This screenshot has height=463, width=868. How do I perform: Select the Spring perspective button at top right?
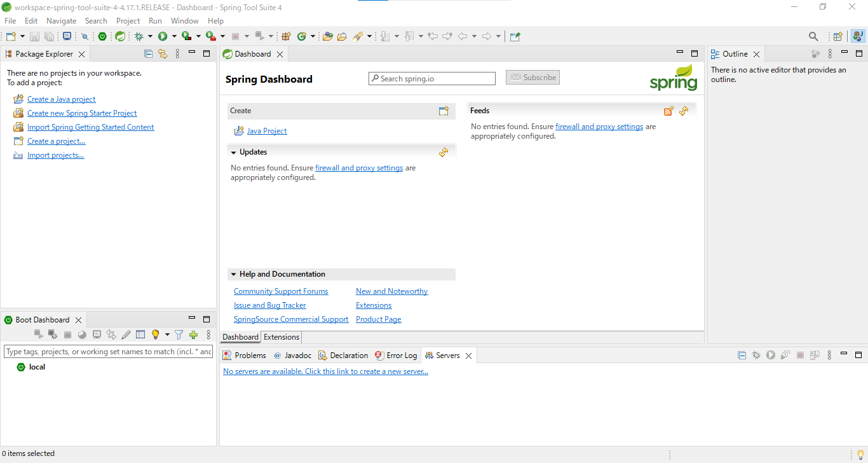coord(858,37)
